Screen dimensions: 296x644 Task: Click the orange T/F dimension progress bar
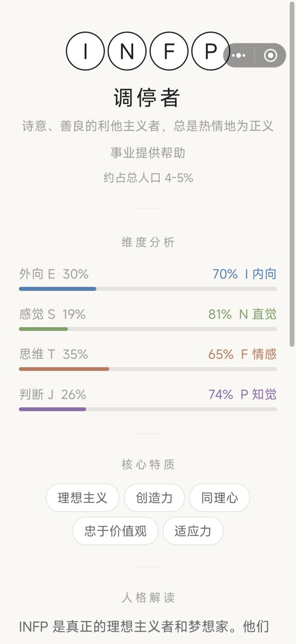[148, 369]
